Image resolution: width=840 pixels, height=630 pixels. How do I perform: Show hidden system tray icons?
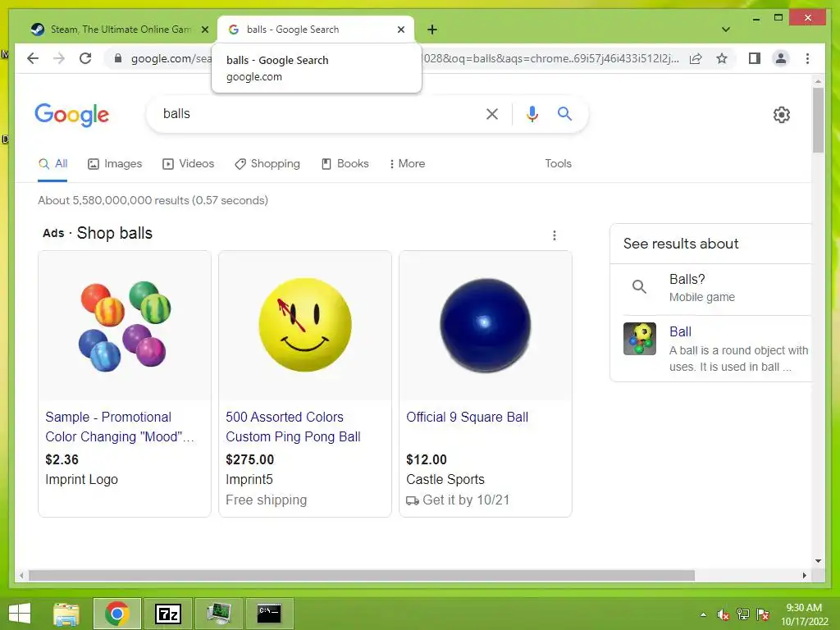[703, 614]
